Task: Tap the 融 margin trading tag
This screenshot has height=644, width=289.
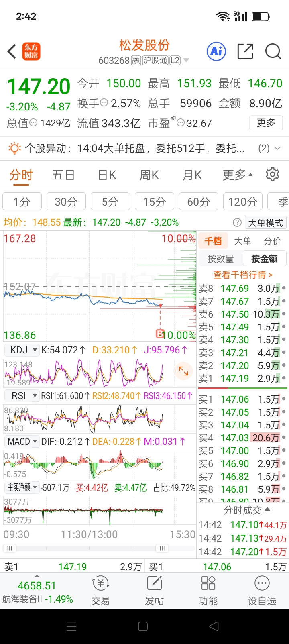Action: pyautogui.click(x=136, y=61)
